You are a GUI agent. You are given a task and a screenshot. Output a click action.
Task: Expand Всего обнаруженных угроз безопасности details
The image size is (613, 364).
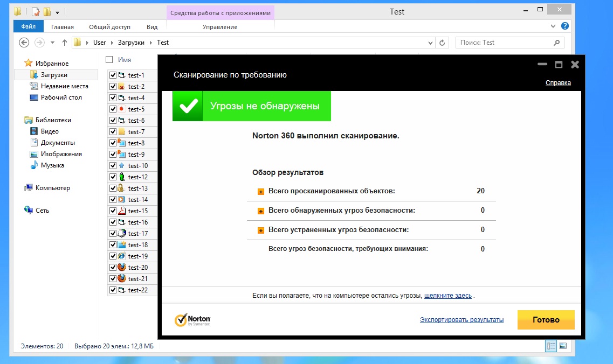[x=261, y=211]
